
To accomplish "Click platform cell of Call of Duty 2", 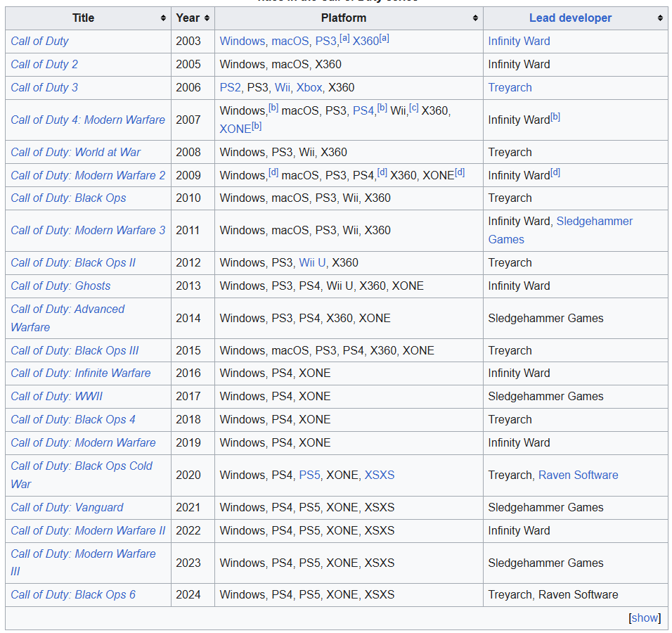I will pos(349,64).
